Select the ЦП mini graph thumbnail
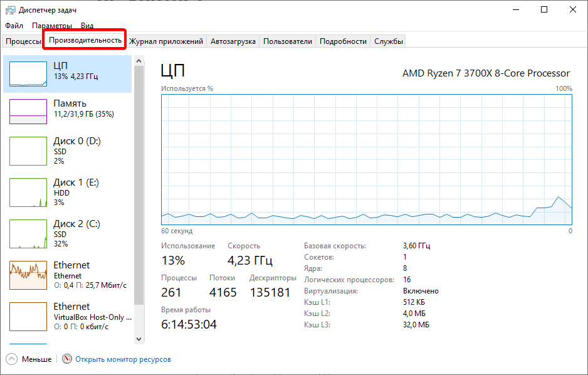Viewport: 588px width, 375px height. (28, 74)
